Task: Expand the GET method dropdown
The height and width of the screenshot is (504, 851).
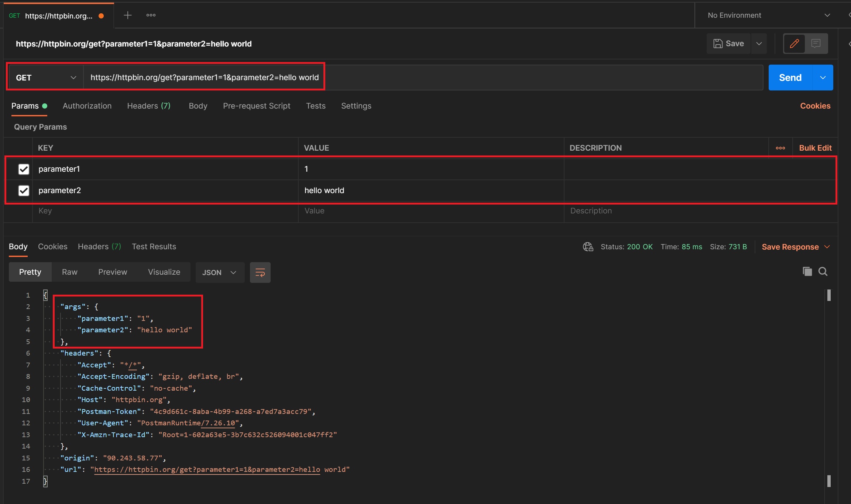Action: click(46, 78)
